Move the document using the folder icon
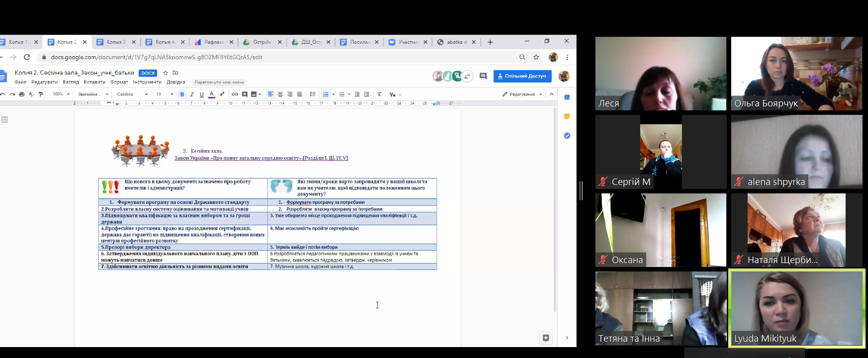The height and width of the screenshot is (358, 868). point(175,73)
